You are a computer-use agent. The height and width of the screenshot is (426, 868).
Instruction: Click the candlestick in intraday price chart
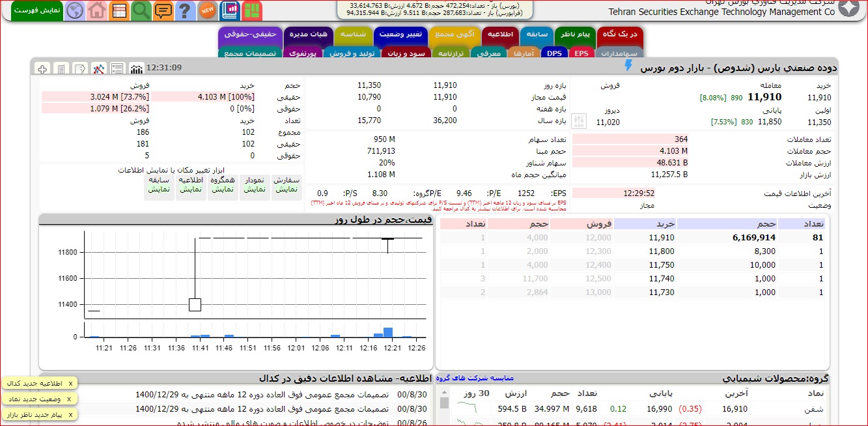[195, 304]
